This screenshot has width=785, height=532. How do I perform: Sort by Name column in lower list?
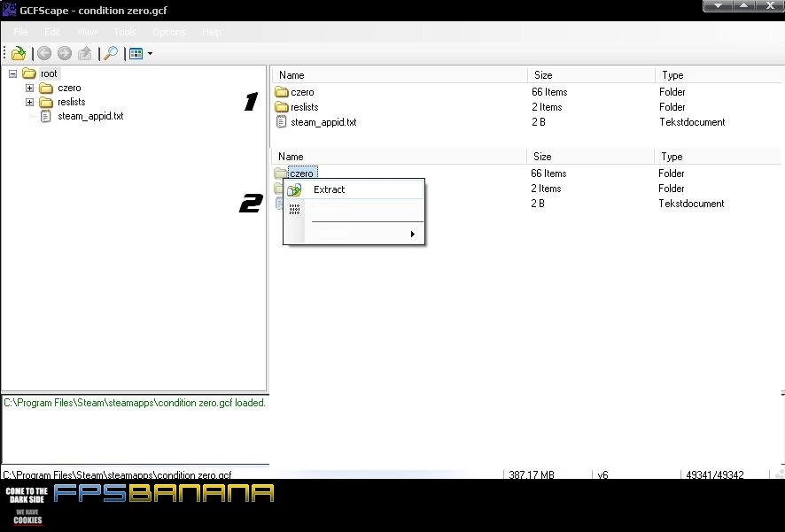(x=399, y=157)
